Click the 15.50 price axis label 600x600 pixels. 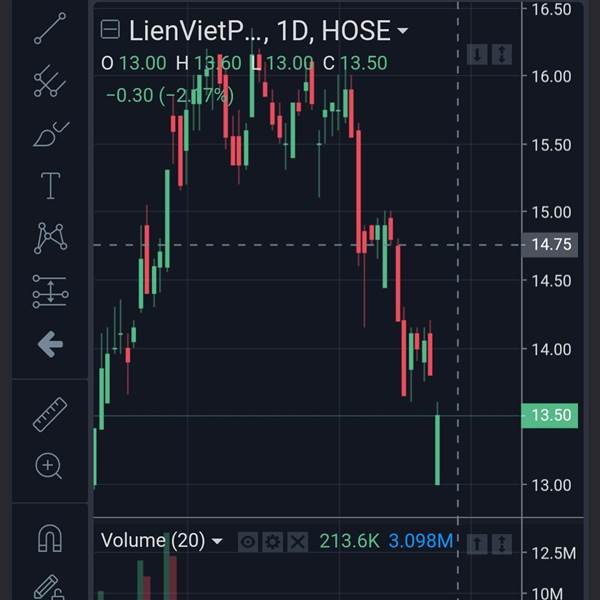[x=551, y=145]
